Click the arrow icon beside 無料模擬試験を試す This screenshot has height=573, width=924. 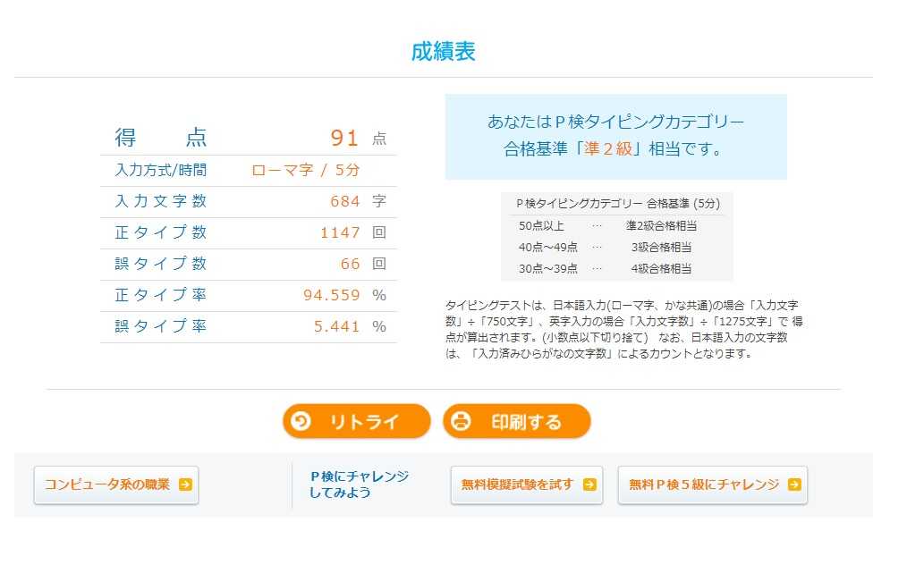pyautogui.click(x=589, y=485)
